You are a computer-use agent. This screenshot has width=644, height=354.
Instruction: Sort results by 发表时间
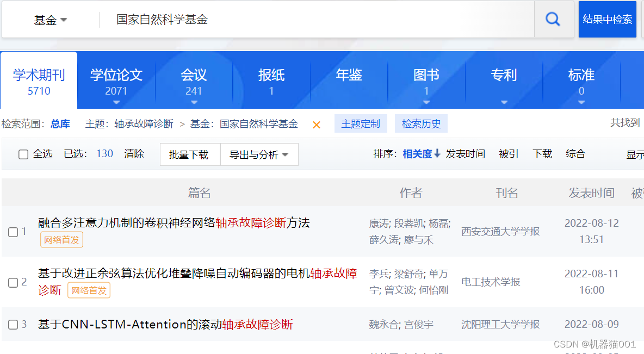tap(466, 154)
